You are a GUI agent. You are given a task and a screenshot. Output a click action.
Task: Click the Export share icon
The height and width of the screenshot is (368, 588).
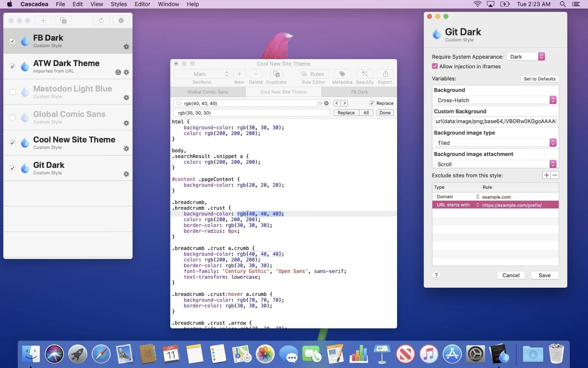click(385, 74)
